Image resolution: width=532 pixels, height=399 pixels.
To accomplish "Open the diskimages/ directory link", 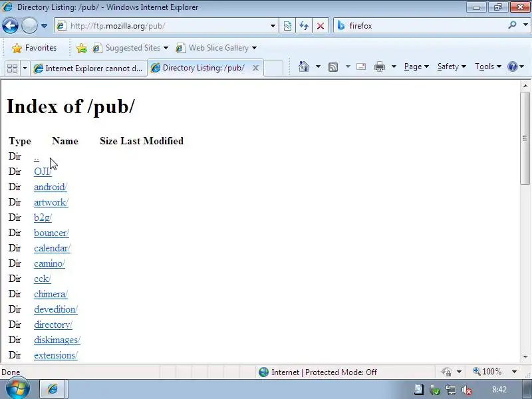I will point(57,340).
